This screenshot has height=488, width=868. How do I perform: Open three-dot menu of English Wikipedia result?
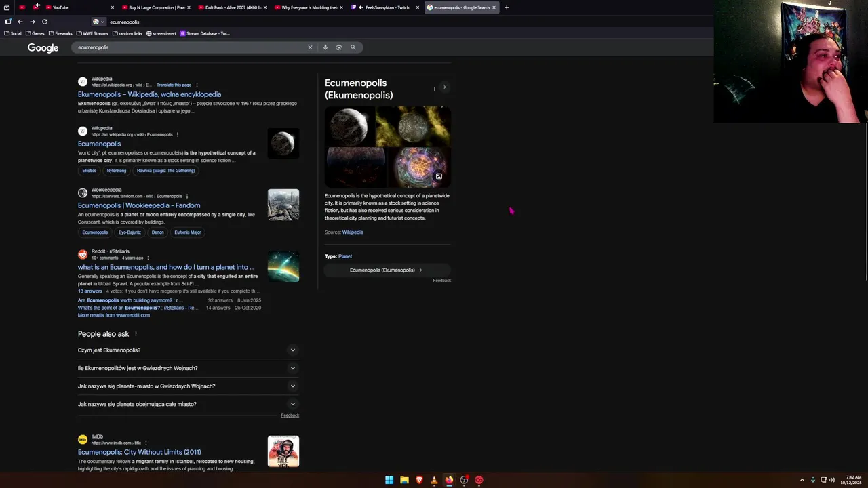177,134
